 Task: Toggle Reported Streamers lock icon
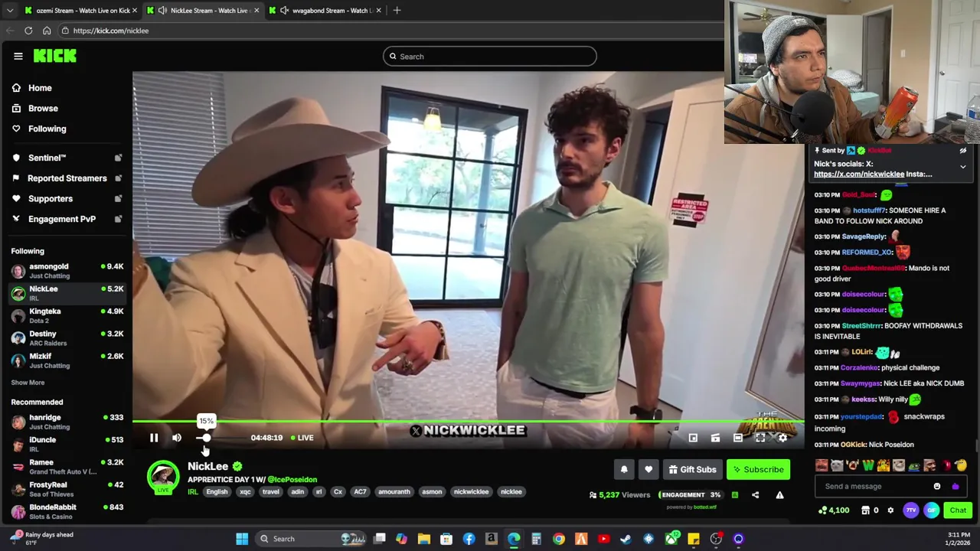click(x=118, y=178)
